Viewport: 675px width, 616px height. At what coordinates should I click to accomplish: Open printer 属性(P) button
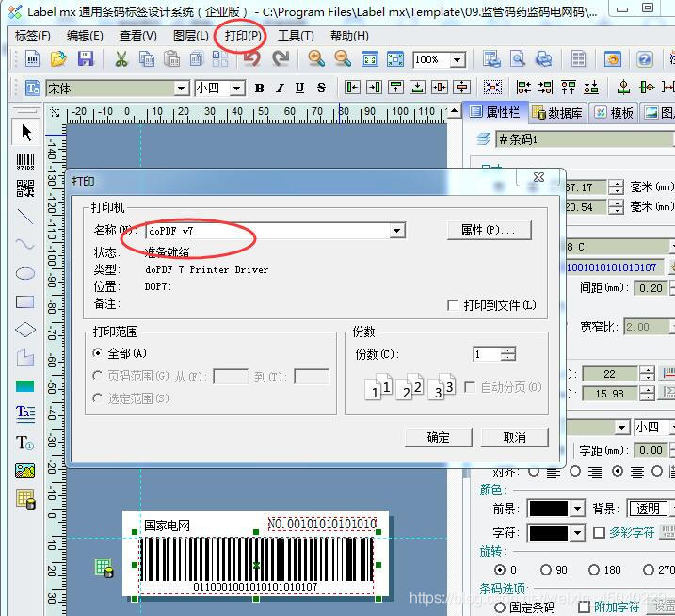tap(489, 230)
